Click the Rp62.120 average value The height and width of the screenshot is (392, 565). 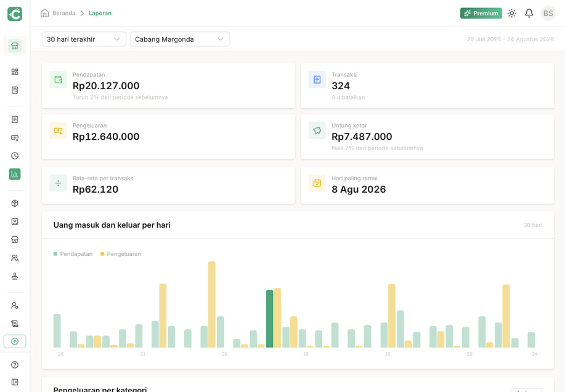pos(96,190)
